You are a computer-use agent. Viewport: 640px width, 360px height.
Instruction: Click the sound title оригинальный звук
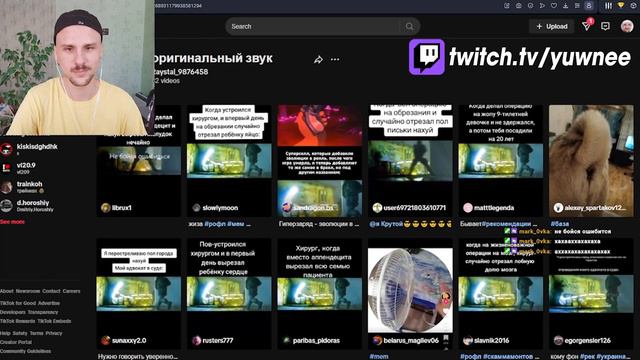click(213, 58)
